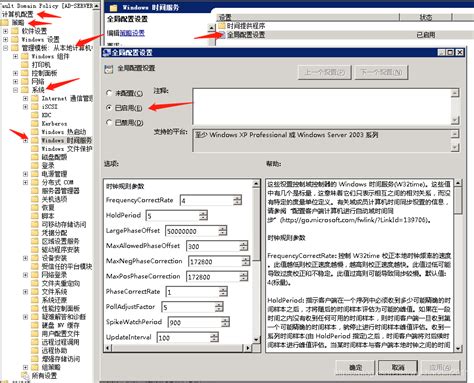Click the 下一个设置(N) button

click(x=382, y=72)
